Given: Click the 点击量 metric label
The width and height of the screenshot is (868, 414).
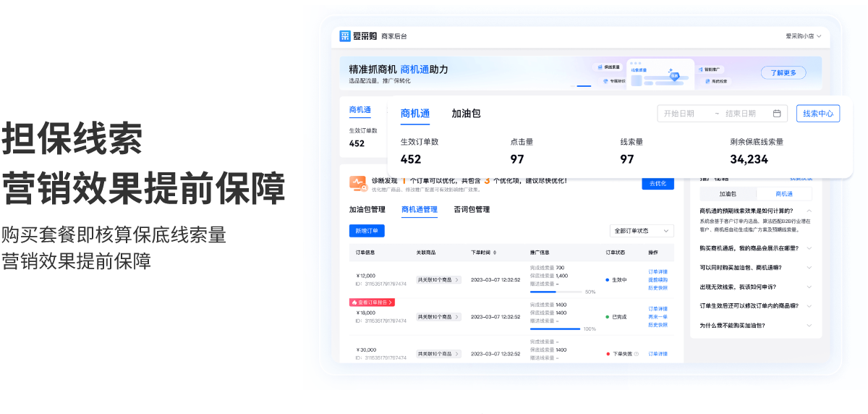Looking at the screenshot, I should click(x=522, y=142).
